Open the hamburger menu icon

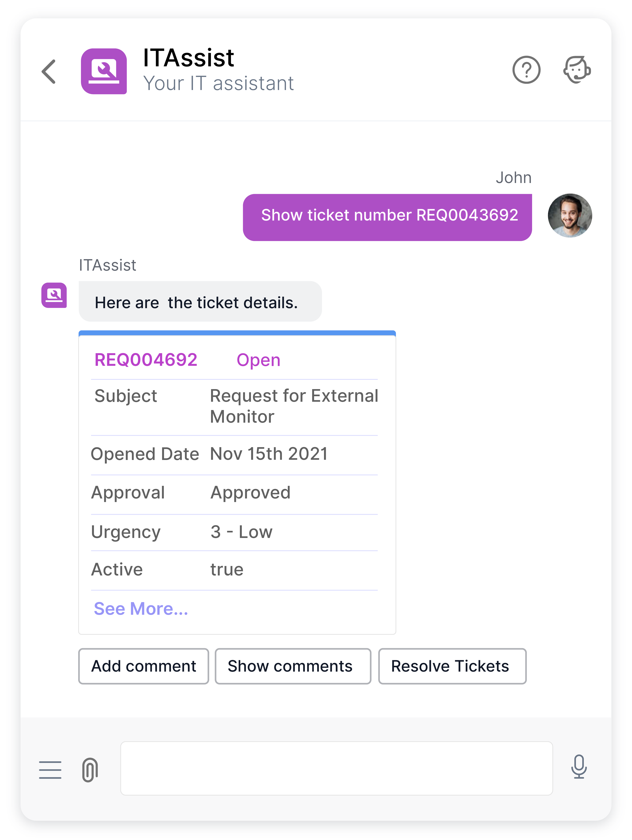[x=50, y=770]
